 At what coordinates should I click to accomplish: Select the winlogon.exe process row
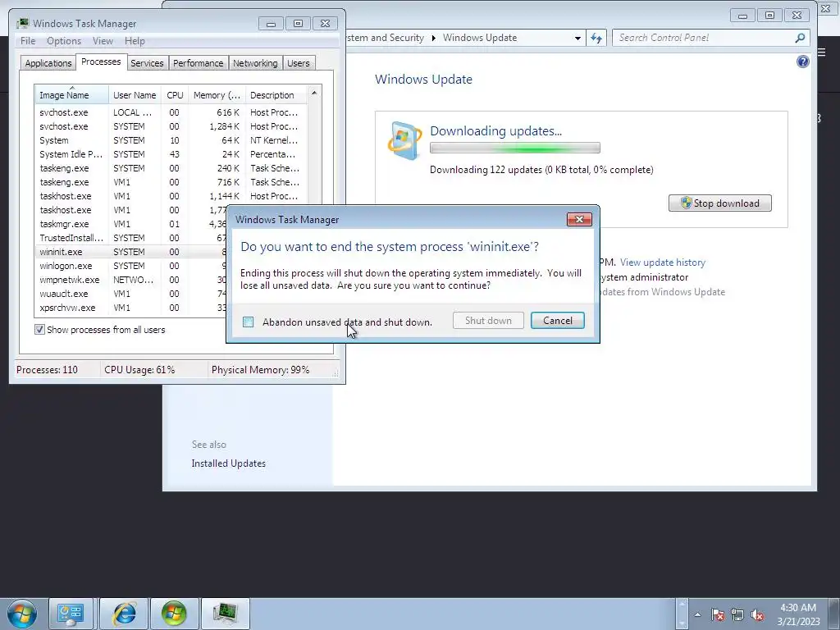coord(130,266)
